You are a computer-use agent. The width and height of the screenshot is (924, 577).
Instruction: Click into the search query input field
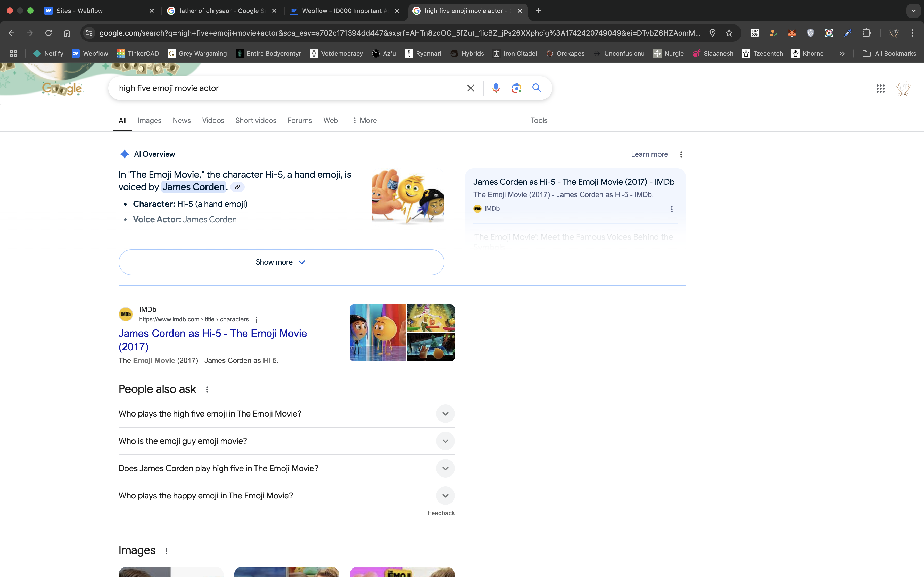(286, 88)
